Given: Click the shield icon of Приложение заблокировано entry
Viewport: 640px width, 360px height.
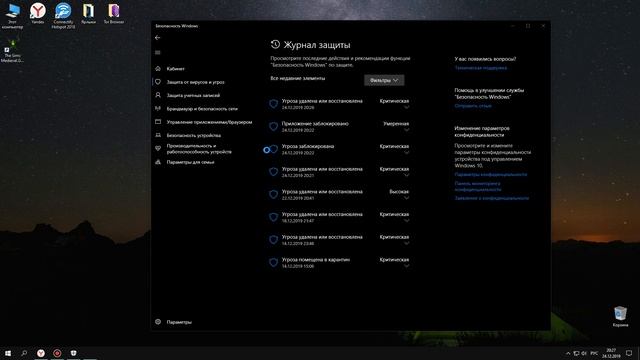Looking at the screenshot, I should tap(273, 126).
